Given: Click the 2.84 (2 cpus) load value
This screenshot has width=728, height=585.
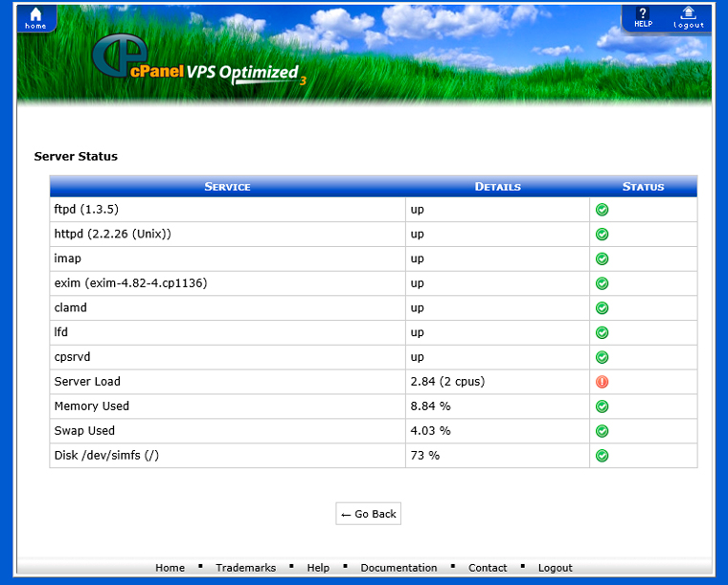Looking at the screenshot, I should tap(447, 381).
